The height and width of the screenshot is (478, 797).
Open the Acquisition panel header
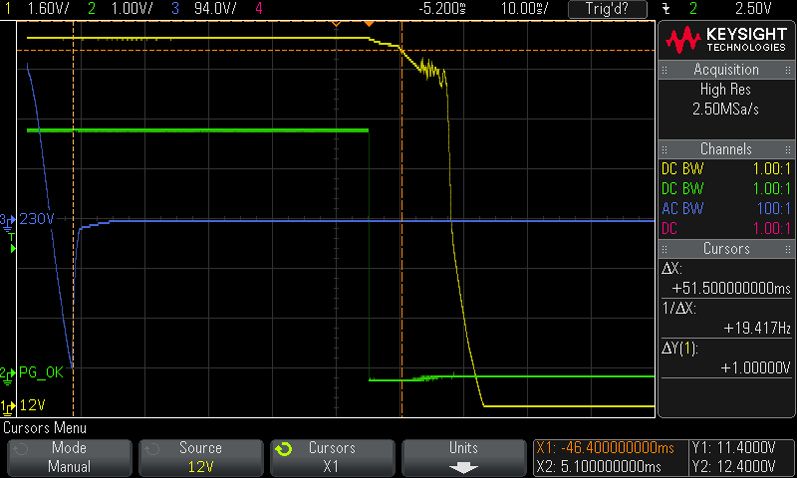pos(726,70)
